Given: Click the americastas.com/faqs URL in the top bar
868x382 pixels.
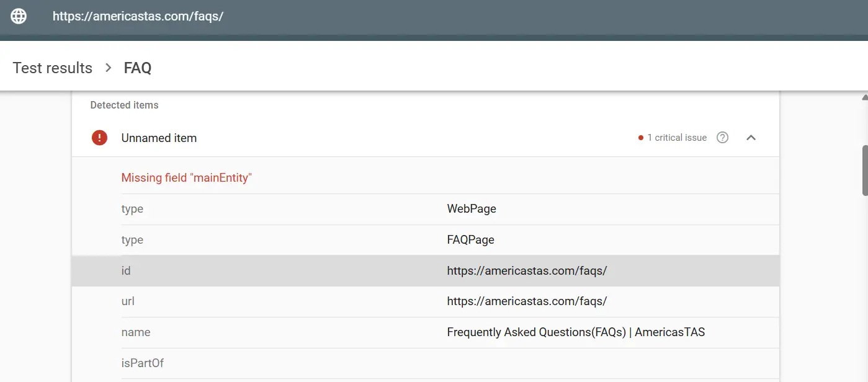Looking at the screenshot, I should (138, 16).
